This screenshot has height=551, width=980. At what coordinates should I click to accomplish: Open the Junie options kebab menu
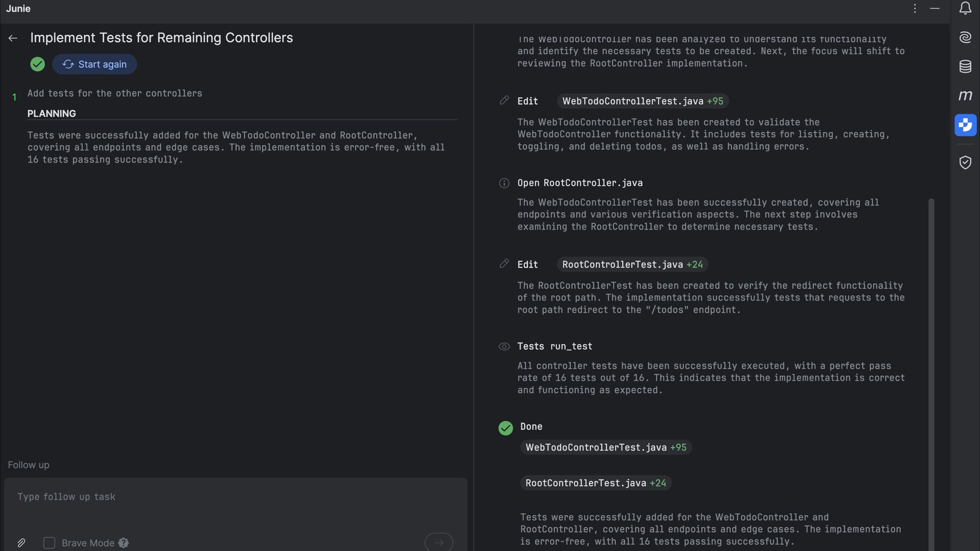(915, 9)
